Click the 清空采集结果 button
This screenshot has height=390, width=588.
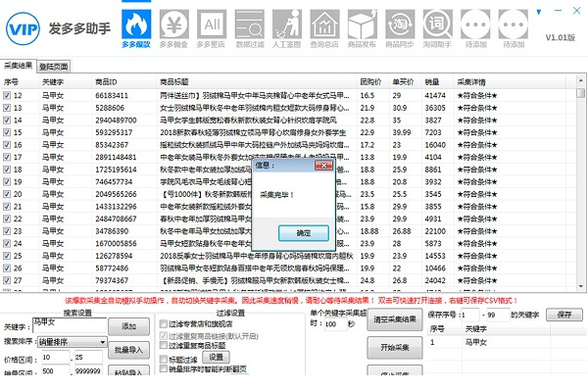(395, 319)
